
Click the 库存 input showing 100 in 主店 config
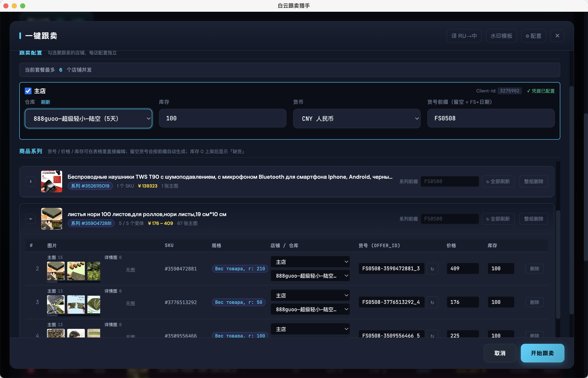coord(223,118)
